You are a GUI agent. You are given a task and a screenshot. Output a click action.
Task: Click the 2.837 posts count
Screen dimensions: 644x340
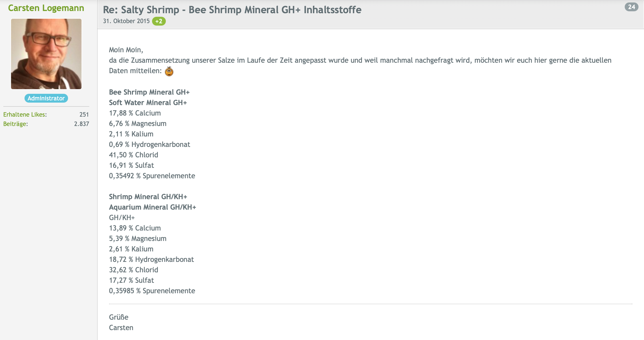click(x=82, y=124)
